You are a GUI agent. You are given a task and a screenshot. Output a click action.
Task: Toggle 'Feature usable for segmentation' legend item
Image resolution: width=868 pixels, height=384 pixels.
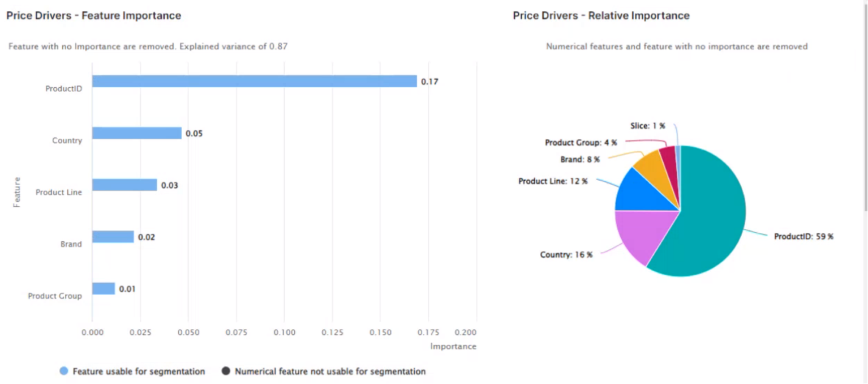tap(139, 372)
